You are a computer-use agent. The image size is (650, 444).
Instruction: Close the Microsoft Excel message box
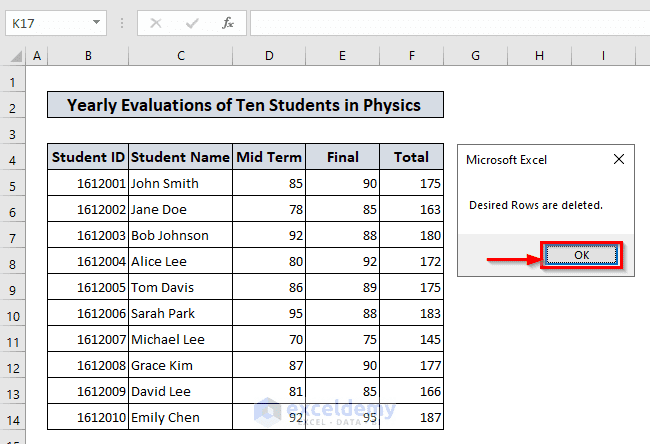pos(618,159)
